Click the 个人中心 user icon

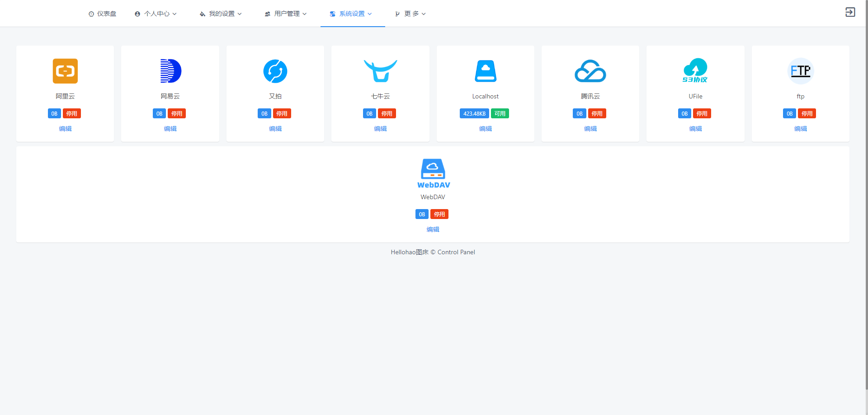click(137, 14)
